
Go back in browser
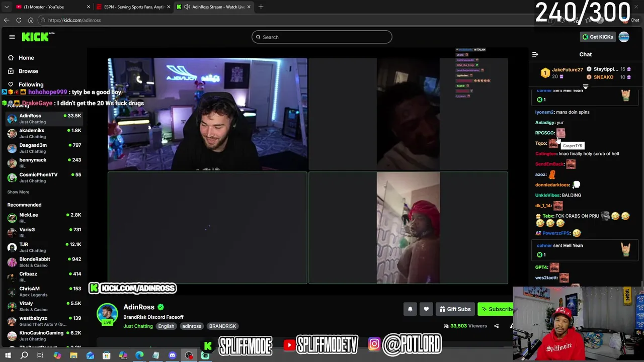(7, 20)
